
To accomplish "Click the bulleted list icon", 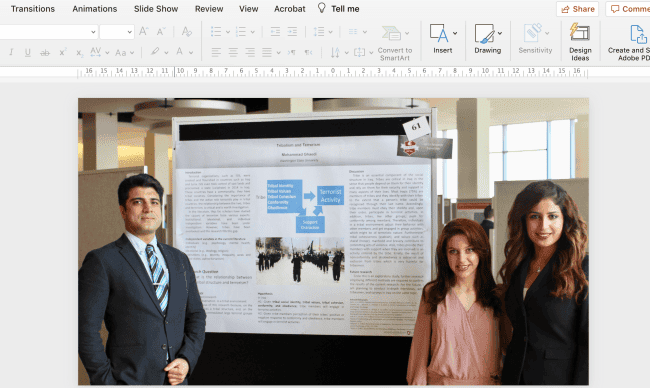I will point(216,32).
